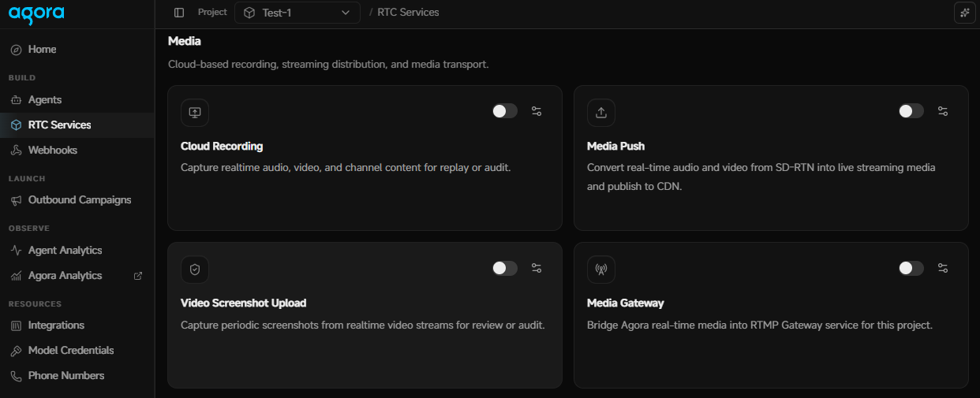Open Model Credentials page
Viewport: 980px width, 398px height.
77,351
